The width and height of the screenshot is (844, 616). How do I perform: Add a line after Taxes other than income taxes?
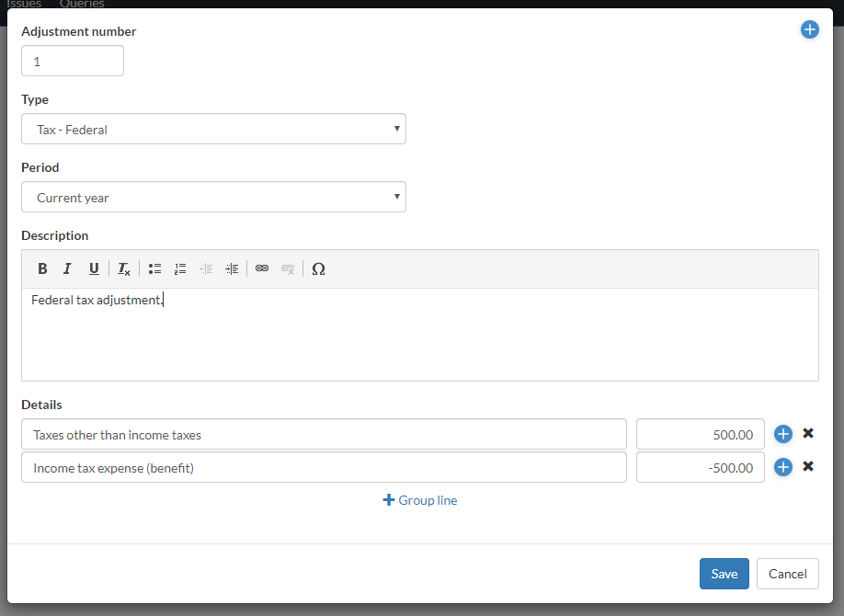point(782,435)
